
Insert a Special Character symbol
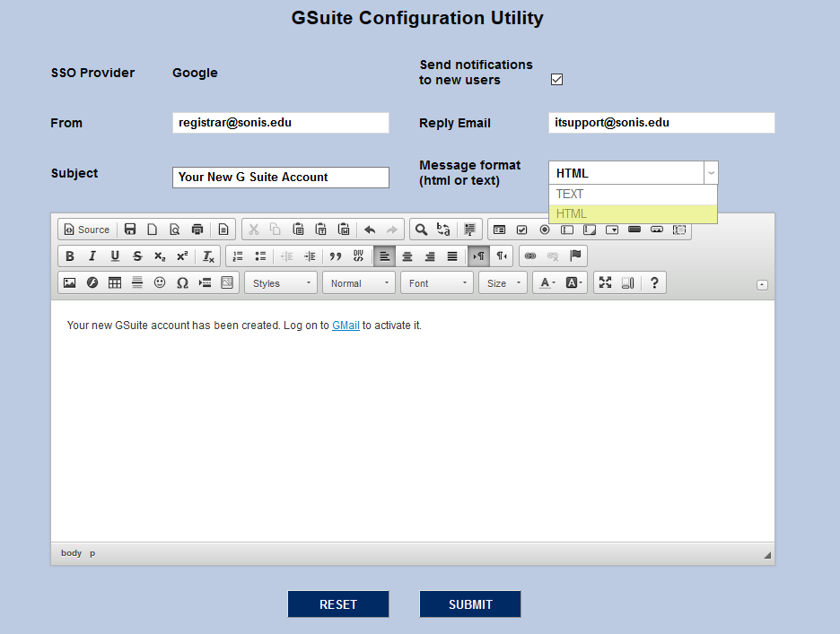coord(184,282)
